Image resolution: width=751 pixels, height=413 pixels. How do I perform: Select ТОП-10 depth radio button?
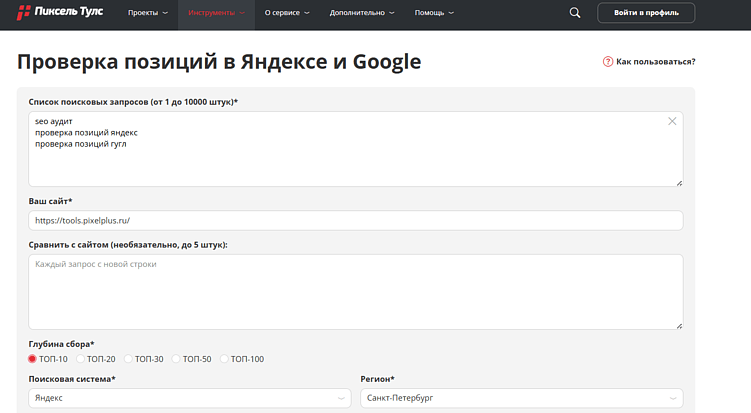pyautogui.click(x=32, y=358)
